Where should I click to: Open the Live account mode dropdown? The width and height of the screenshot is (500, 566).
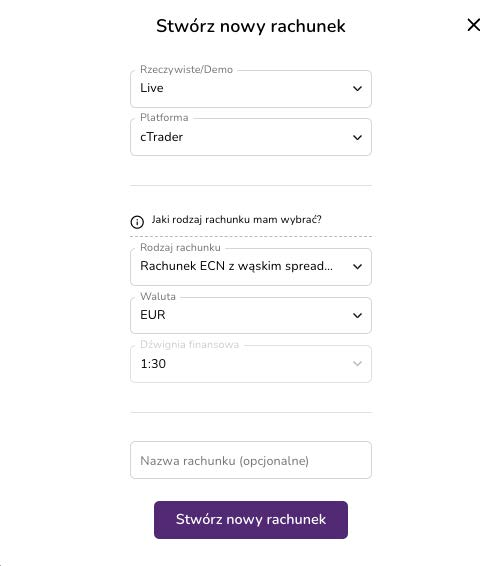coord(251,89)
